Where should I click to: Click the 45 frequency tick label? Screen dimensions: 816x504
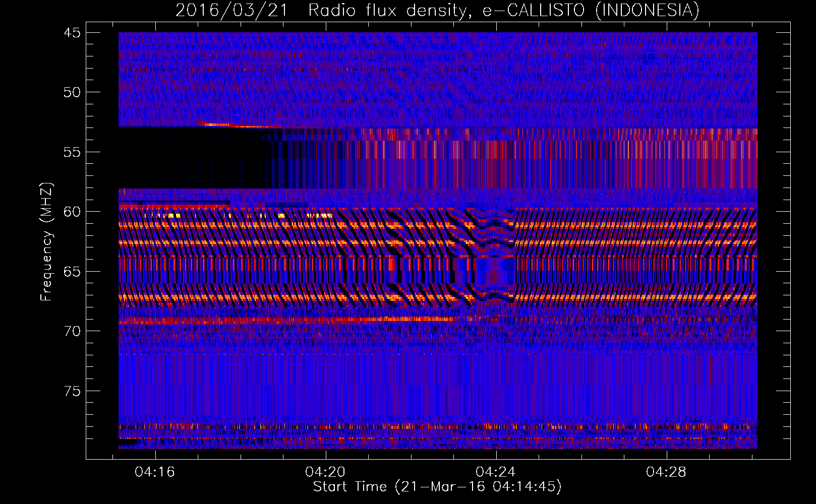[72, 33]
